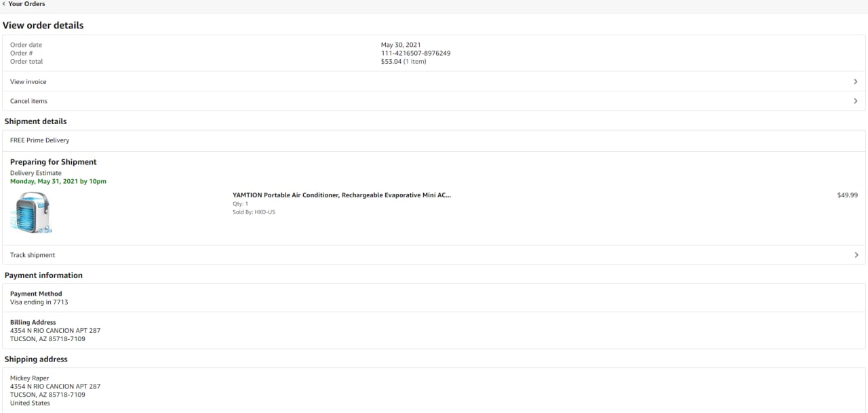The image size is (868, 413).
Task: Click the Cancel items arrow icon
Action: 856,101
